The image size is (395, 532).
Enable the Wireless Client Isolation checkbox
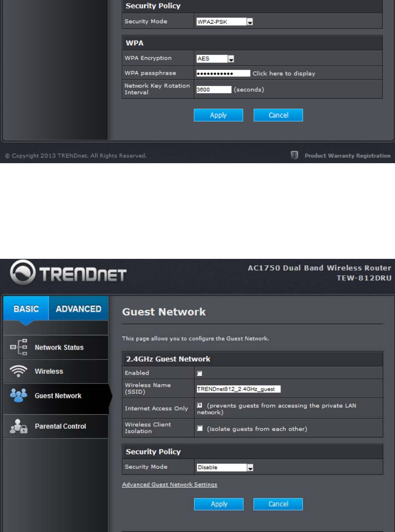200,429
